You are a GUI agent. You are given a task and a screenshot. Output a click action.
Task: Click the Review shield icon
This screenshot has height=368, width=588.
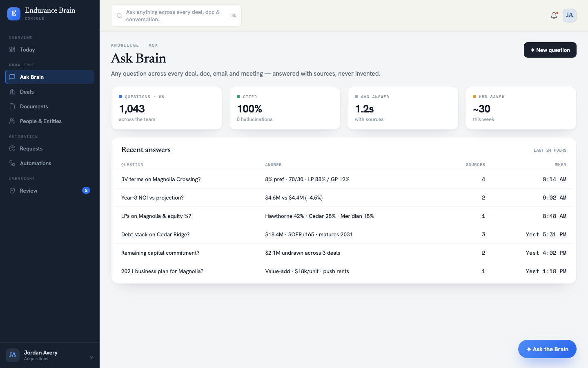pos(12,191)
